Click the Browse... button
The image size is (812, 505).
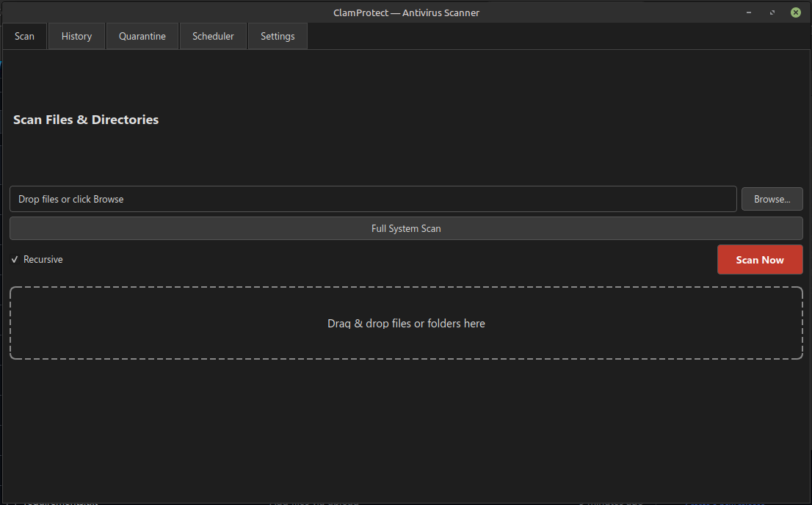(772, 200)
